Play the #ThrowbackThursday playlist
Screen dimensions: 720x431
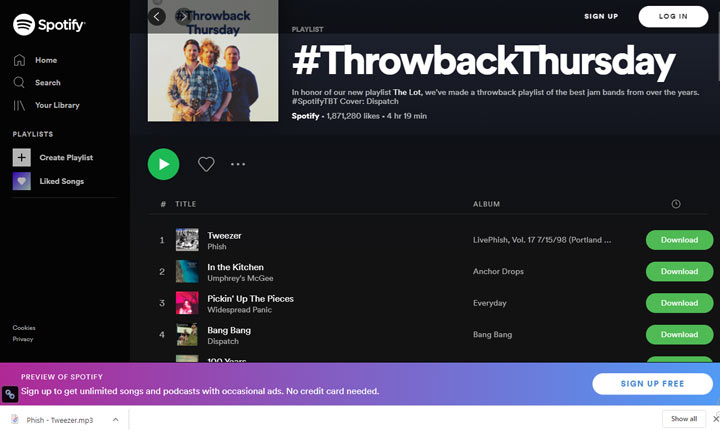[x=163, y=164]
